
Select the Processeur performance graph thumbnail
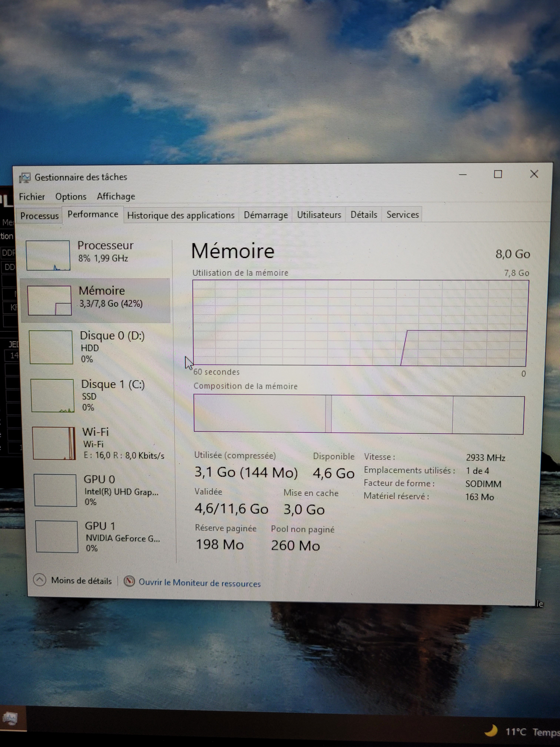pos(48,255)
